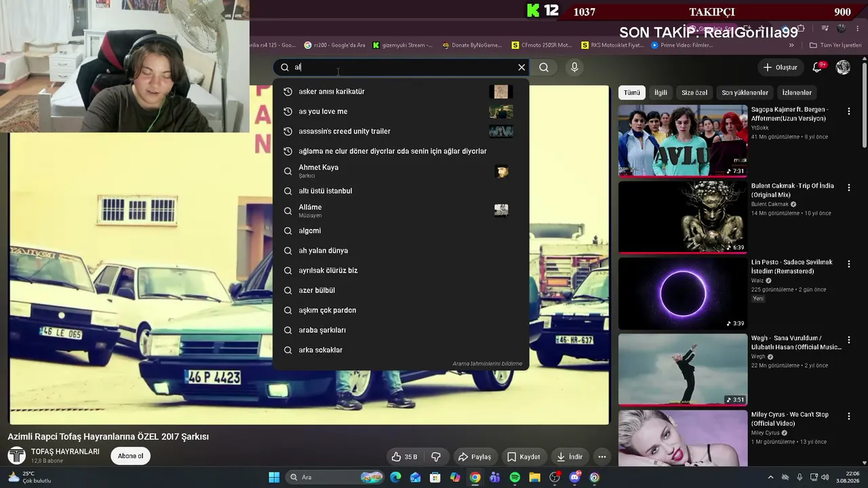
Task: Select the 'İlgili' filter chip
Action: (660, 93)
